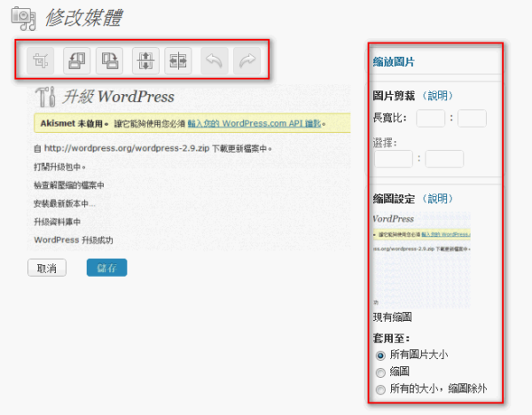Image resolution: width=532 pixels, height=415 pixels.
Task: Redo the last edit
Action: 247,61
